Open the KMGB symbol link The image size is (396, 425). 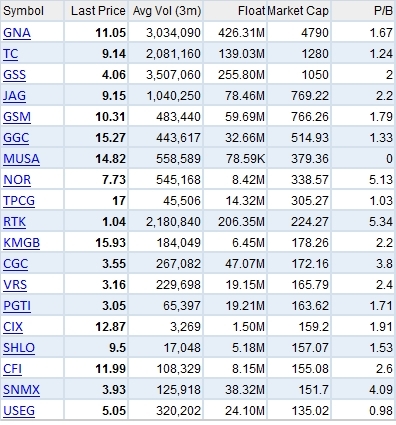pos(21,243)
